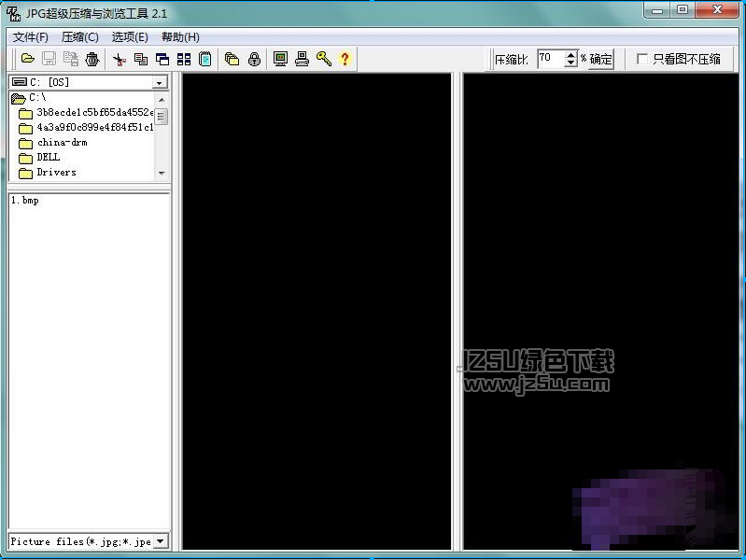Decrease compression ratio with down spinner arrow
Screen dimensions: 746x560
coord(570,63)
